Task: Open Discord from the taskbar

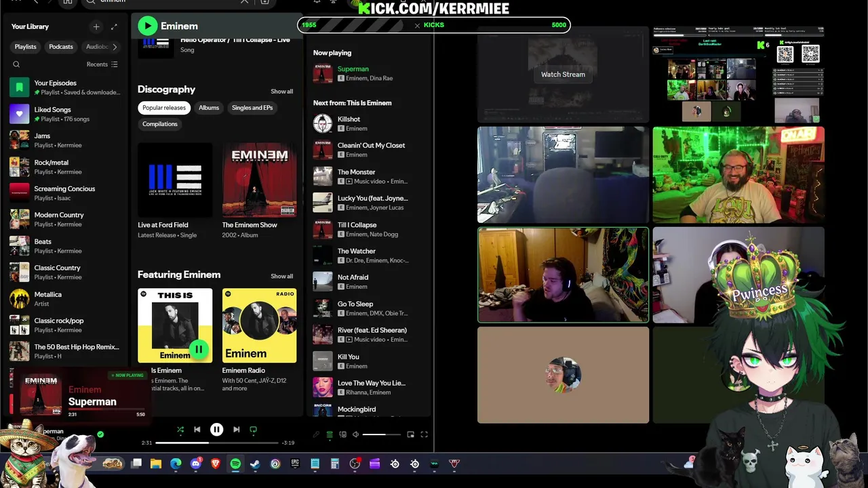Action: click(x=196, y=464)
